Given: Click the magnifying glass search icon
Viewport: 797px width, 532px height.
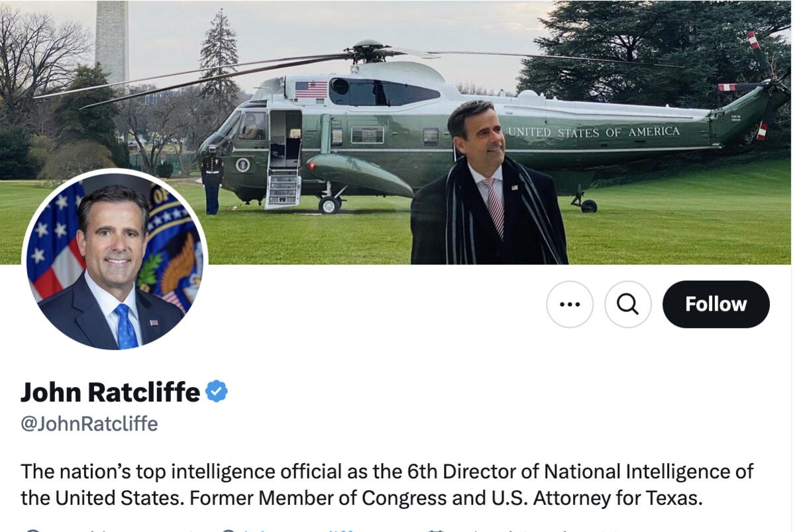Looking at the screenshot, I should tap(627, 304).
